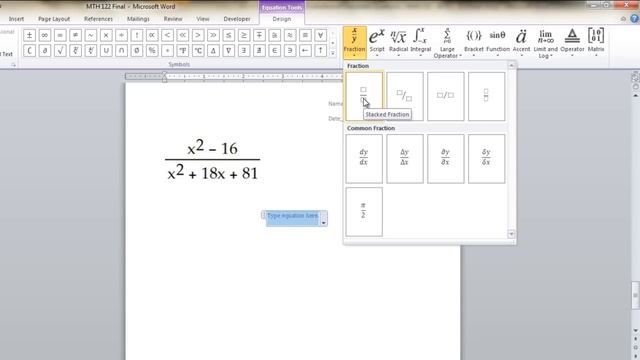
Task: Click the Type equation here placeholder
Action: [292, 216]
